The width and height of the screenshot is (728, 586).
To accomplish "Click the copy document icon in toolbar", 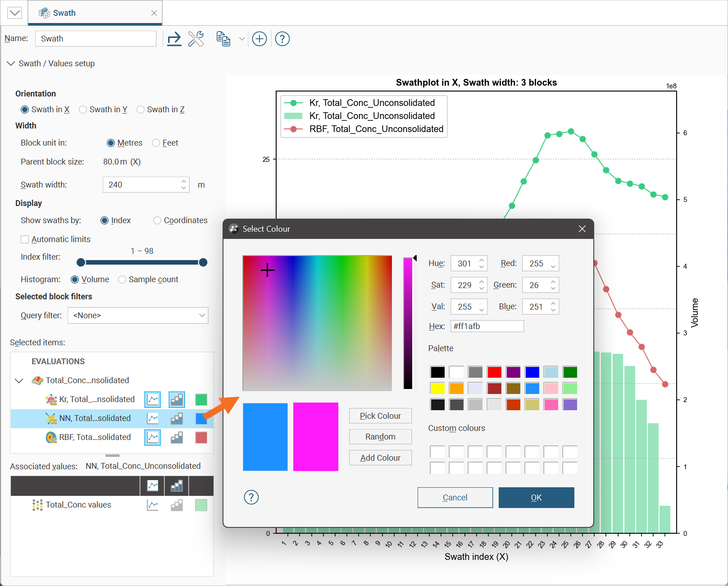I will click(223, 39).
